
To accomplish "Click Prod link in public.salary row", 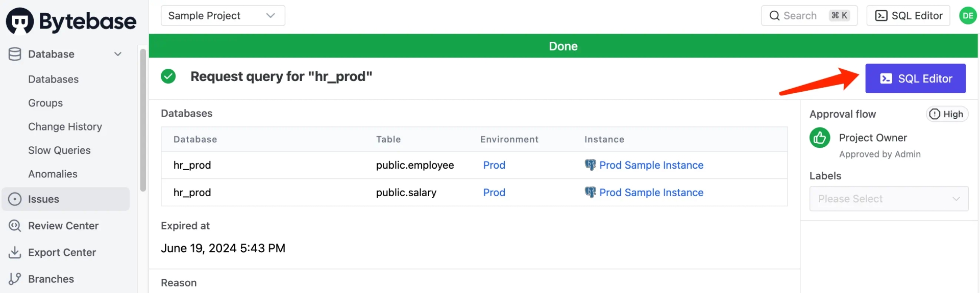I will tap(494, 193).
